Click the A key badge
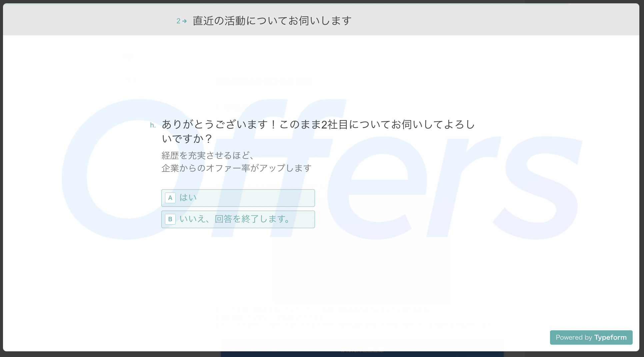 point(170,198)
